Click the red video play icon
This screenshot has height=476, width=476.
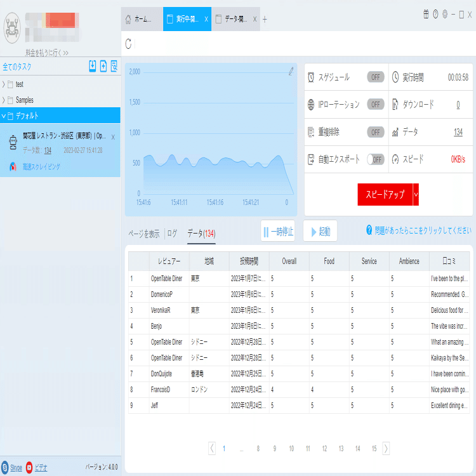(29, 467)
